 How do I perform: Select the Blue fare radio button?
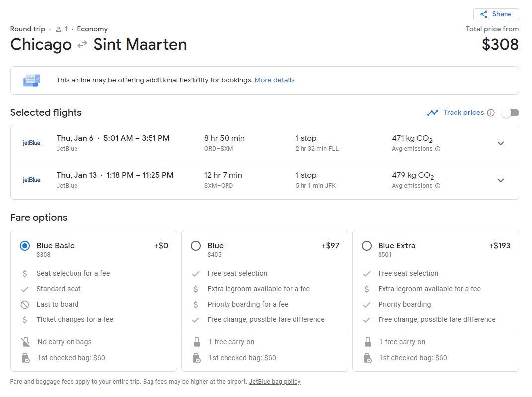coord(196,246)
